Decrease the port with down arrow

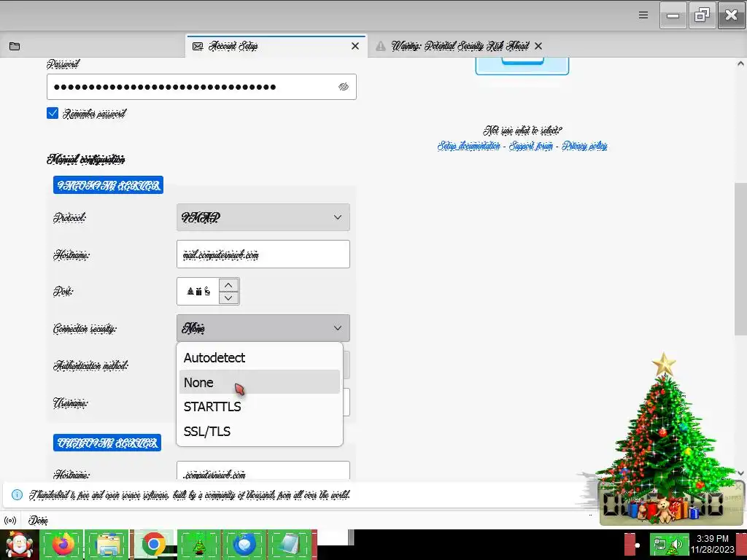(228, 297)
